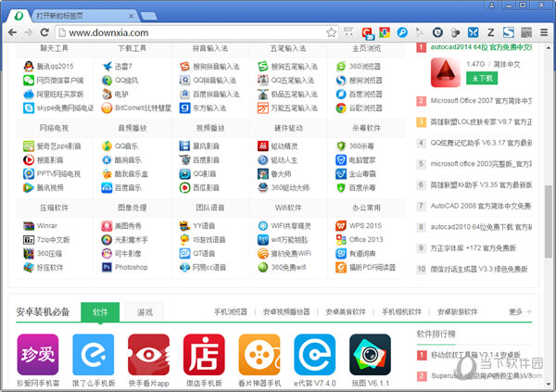Click the QQ音乐 icon

click(x=107, y=145)
